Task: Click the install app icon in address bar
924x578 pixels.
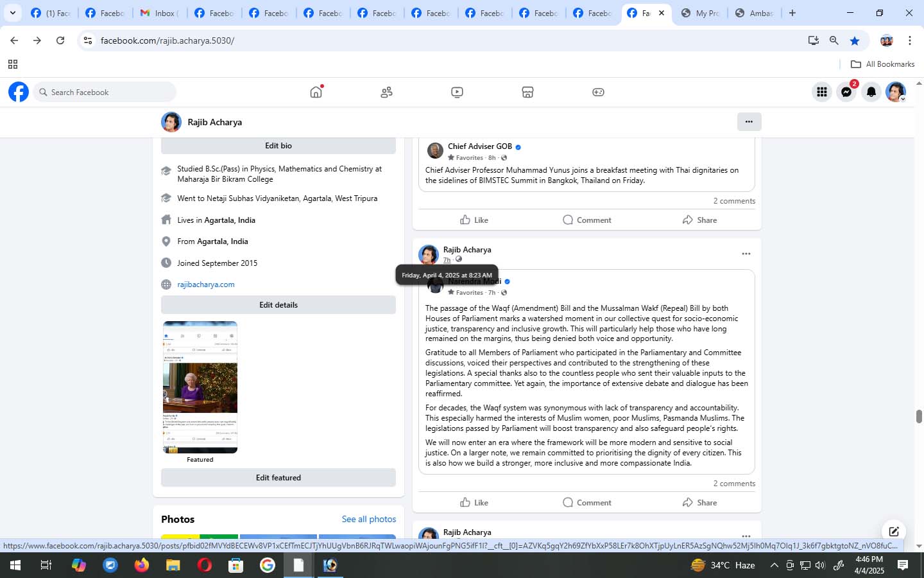Action: click(814, 40)
